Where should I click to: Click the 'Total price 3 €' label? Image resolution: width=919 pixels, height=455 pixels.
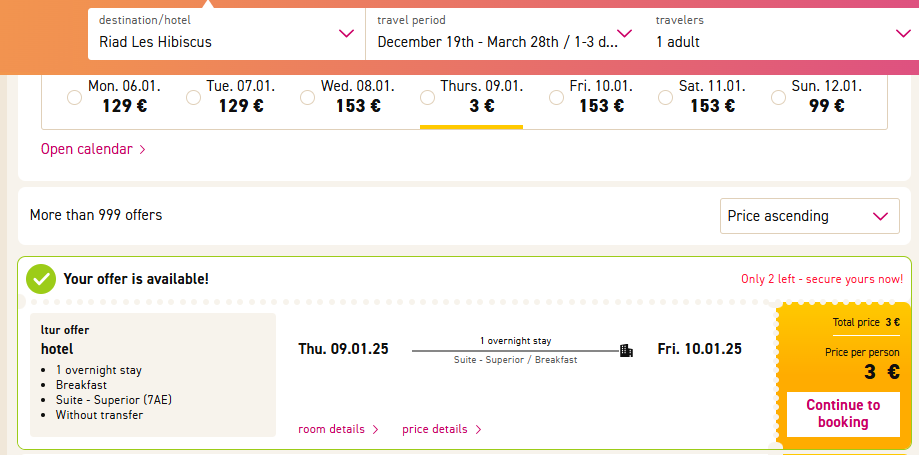tap(866, 322)
